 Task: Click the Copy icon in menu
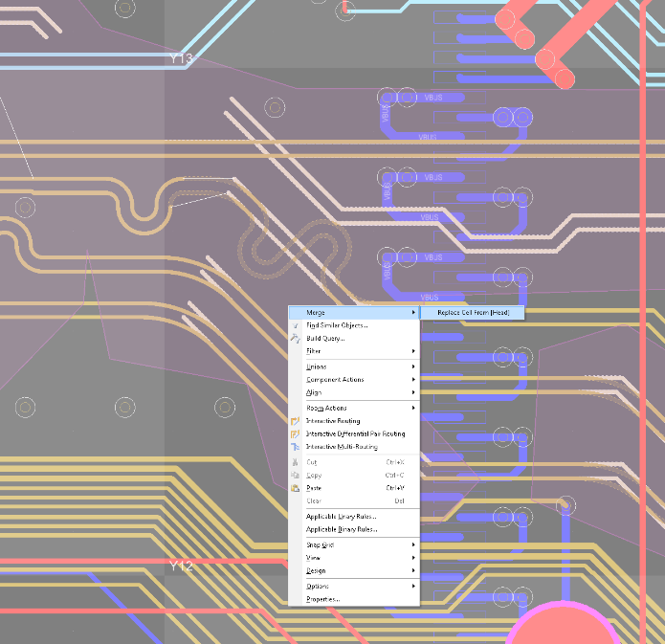click(296, 476)
